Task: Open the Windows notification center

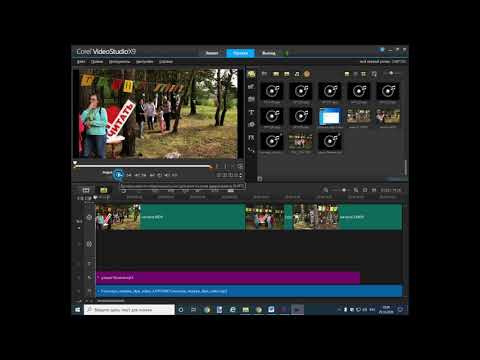Action: tap(400, 310)
